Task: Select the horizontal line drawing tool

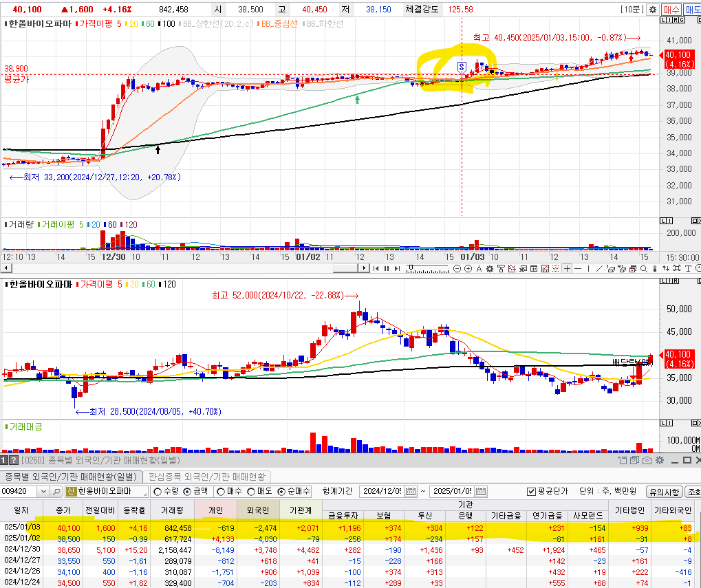Action: click(x=578, y=268)
